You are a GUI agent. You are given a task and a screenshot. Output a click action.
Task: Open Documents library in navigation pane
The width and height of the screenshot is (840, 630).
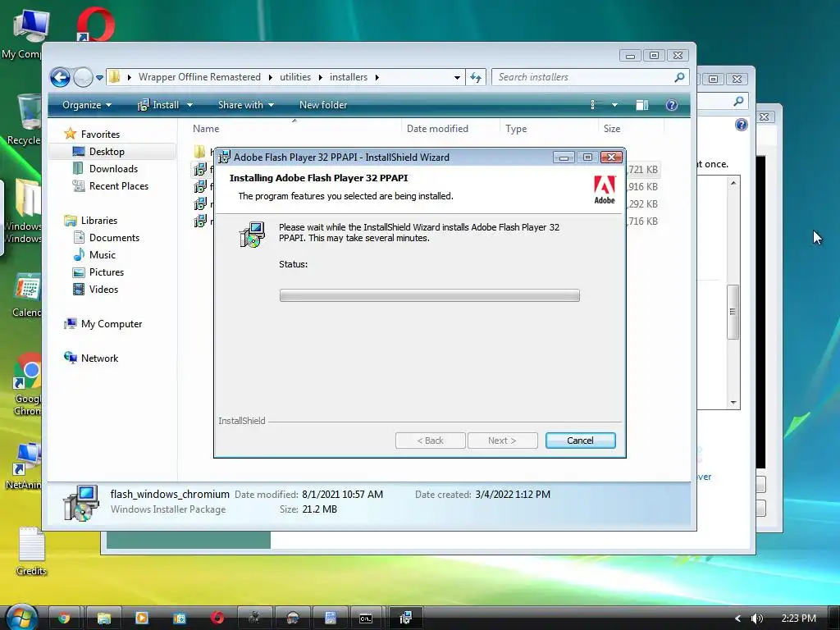(114, 237)
